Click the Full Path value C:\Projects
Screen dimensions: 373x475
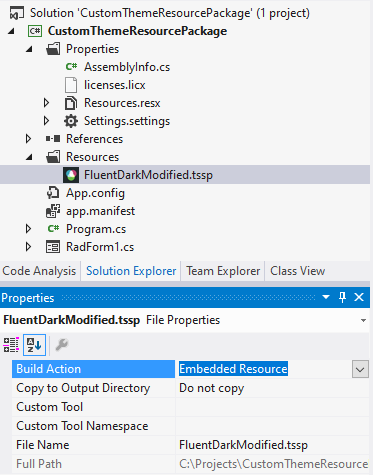click(273, 464)
